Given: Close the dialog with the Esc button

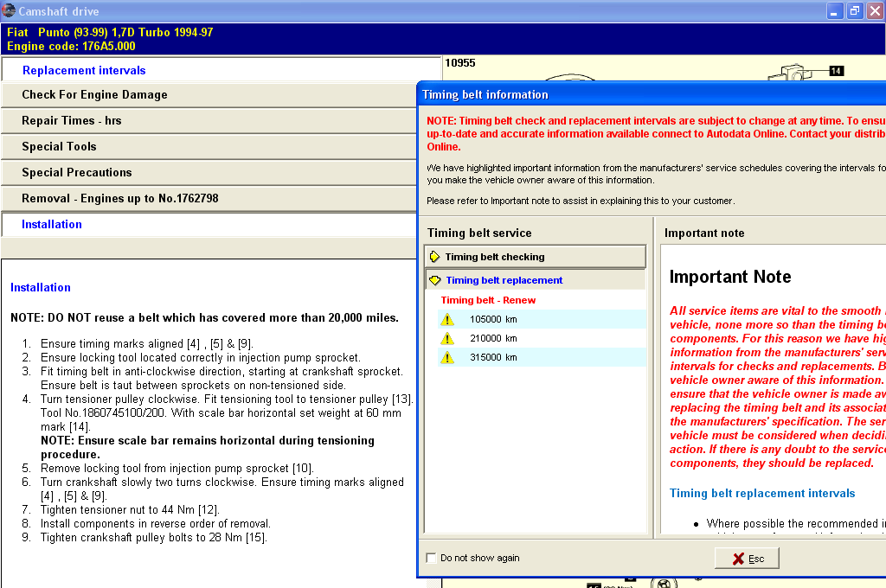Looking at the screenshot, I should point(747,559).
